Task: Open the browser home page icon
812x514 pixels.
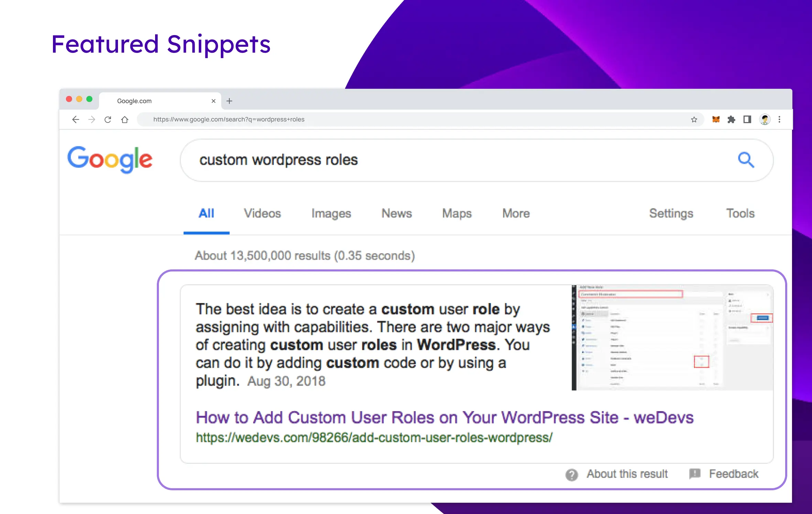Action: pyautogui.click(x=125, y=119)
